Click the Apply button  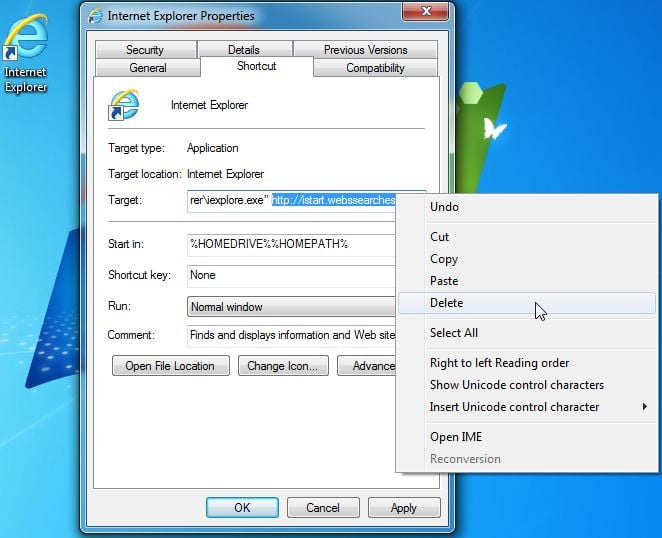[404, 507]
